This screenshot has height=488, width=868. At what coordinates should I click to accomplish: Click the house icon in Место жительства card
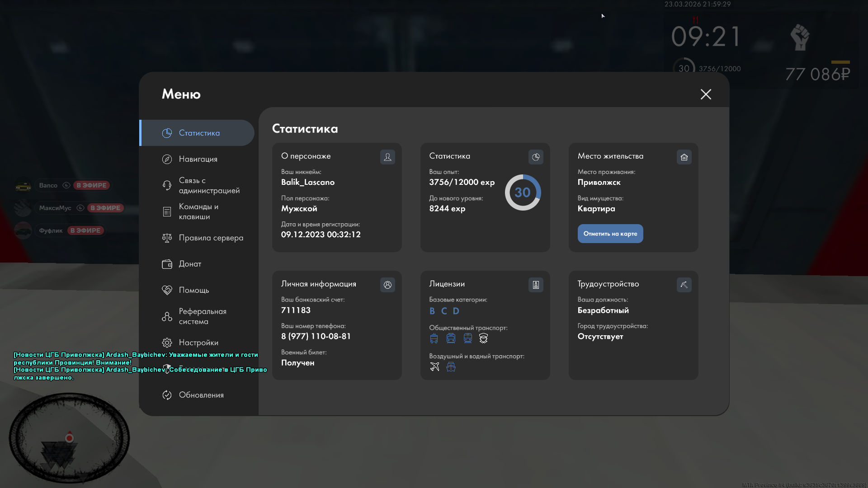(684, 157)
